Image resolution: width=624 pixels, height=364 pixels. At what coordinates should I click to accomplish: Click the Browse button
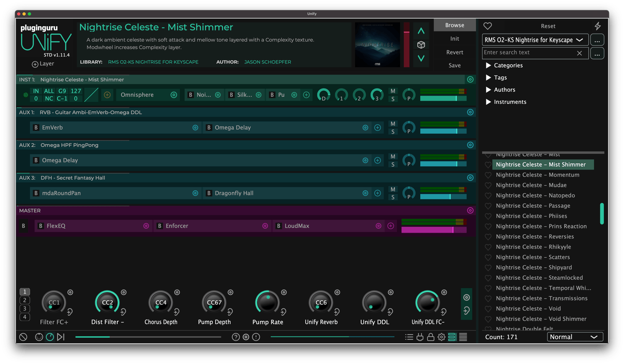(455, 25)
